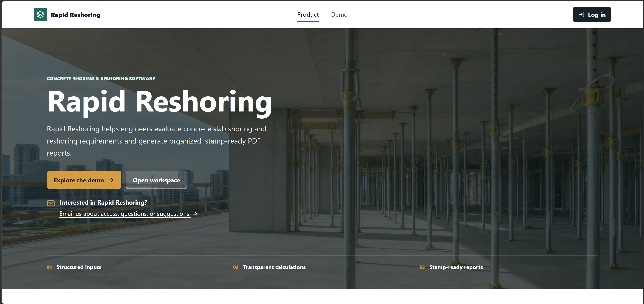Click the hero description paragraph
The width and height of the screenshot is (644, 304).
[x=157, y=141]
